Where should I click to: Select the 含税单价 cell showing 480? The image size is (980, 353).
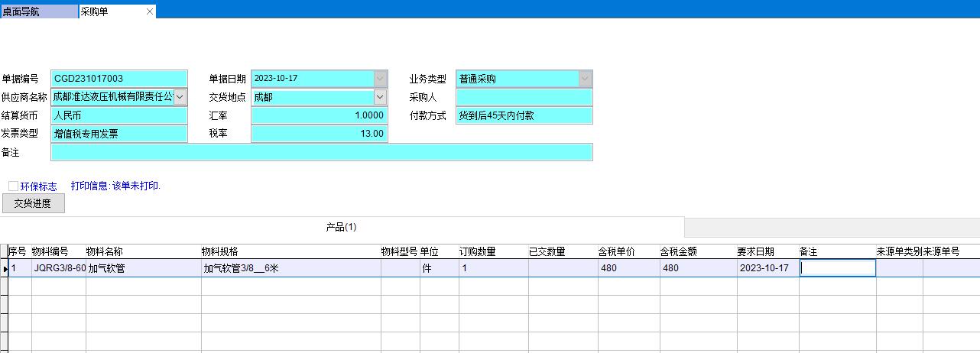(628, 268)
